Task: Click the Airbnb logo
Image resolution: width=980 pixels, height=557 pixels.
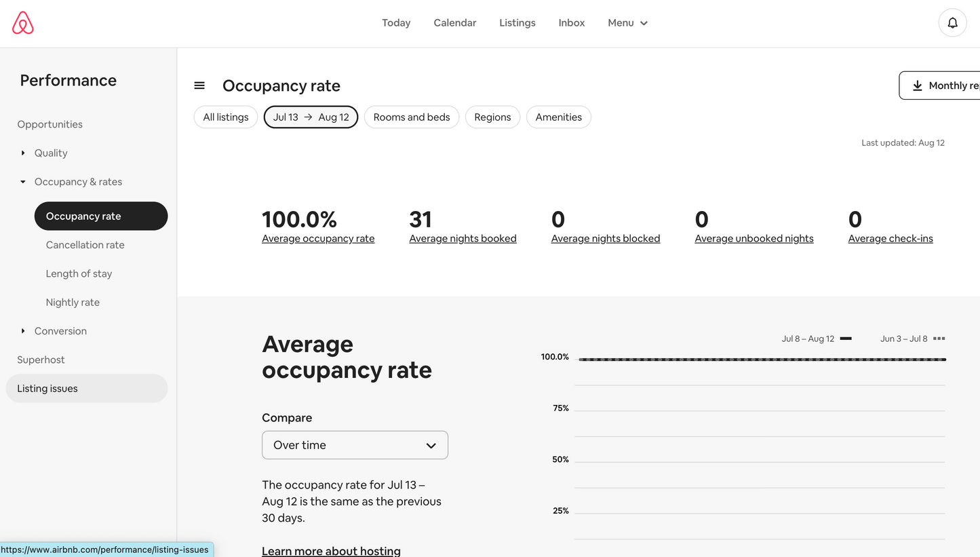Action: click(22, 22)
